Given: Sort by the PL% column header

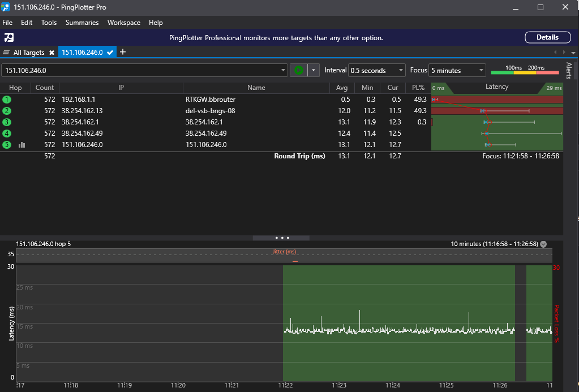Looking at the screenshot, I should [418, 88].
